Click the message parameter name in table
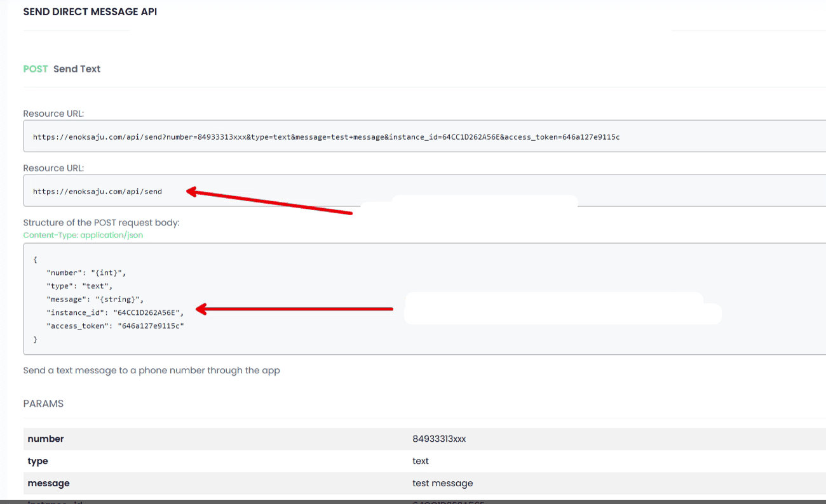 click(x=48, y=483)
